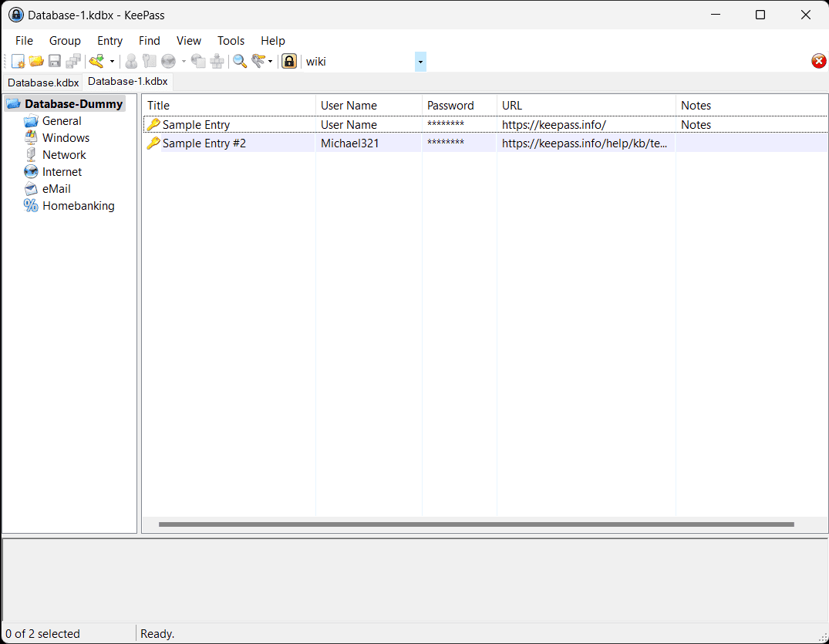Screen dimensions: 829x644
Task: Click the Copy Password toolbar icon
Action: [150, 62]
